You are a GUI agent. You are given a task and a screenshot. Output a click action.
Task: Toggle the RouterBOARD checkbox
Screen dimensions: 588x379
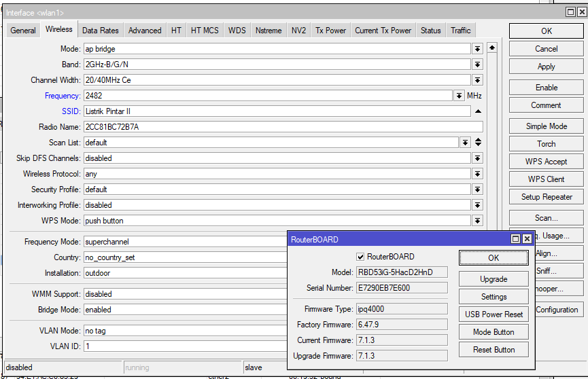[x=360, y=257]
